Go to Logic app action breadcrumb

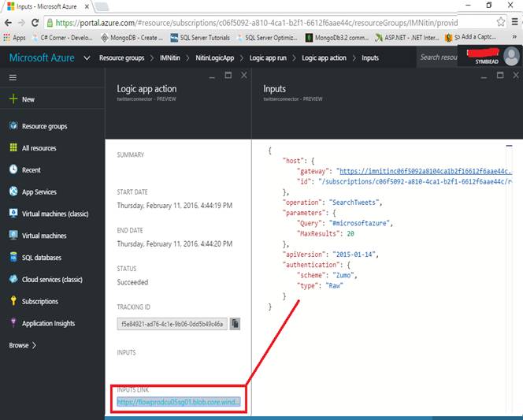tap(324, 58)
